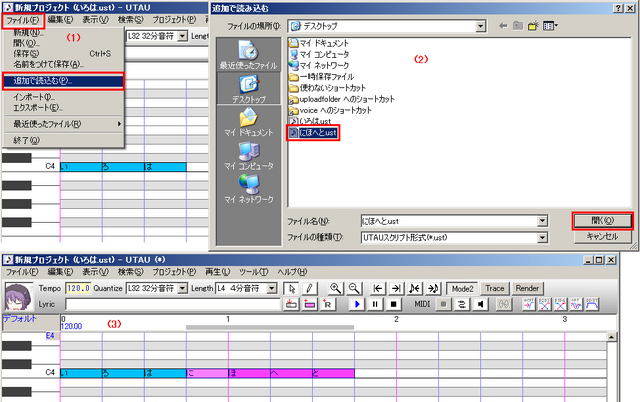
Task: Click the greyed-out link icon after speaker
Action: (x=504, y=304)
